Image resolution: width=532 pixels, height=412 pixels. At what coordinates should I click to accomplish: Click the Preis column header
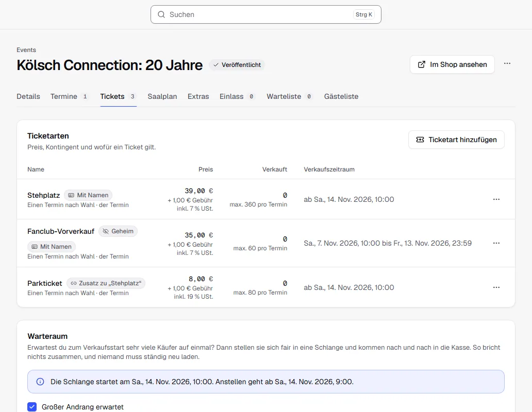(206, 169)
